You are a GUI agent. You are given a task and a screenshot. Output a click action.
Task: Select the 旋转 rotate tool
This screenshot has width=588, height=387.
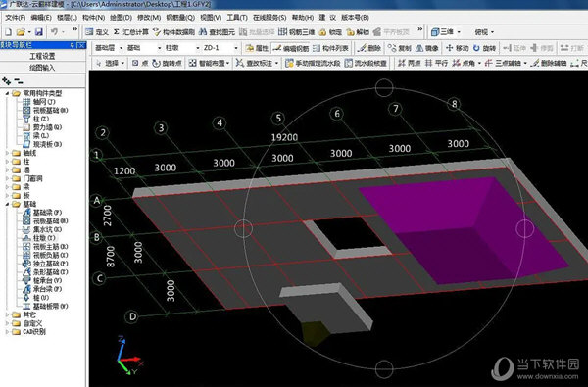[484, 48]
